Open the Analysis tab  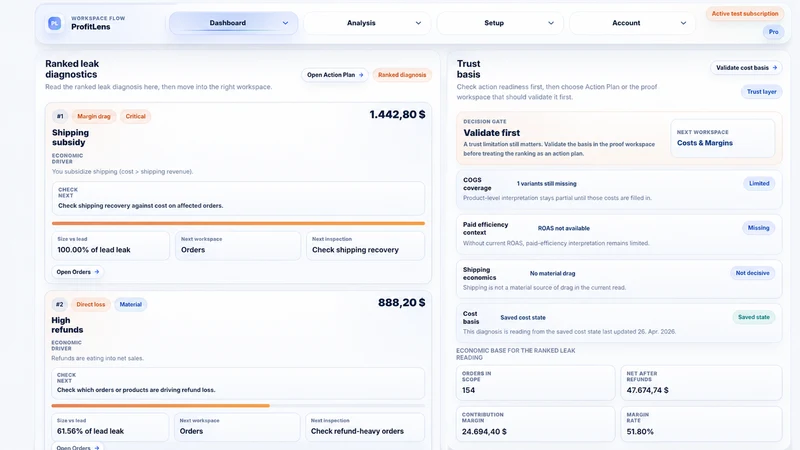click(x=367, y=23)
